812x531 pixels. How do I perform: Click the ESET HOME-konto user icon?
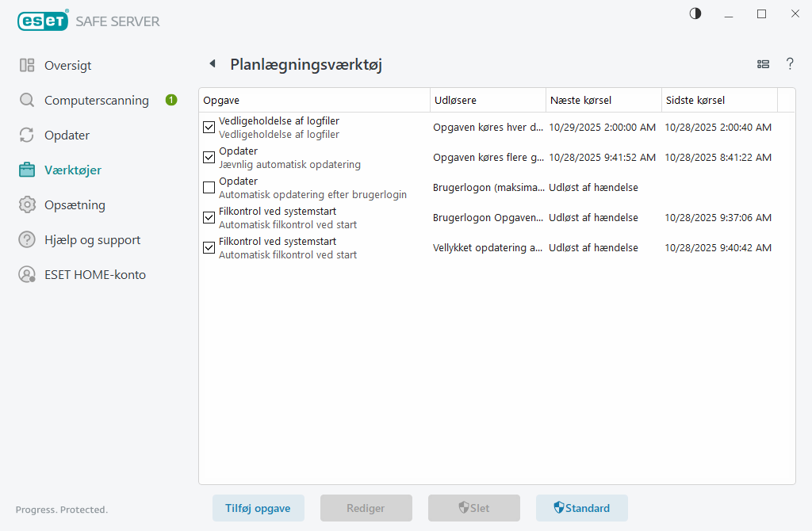[27, 275]
